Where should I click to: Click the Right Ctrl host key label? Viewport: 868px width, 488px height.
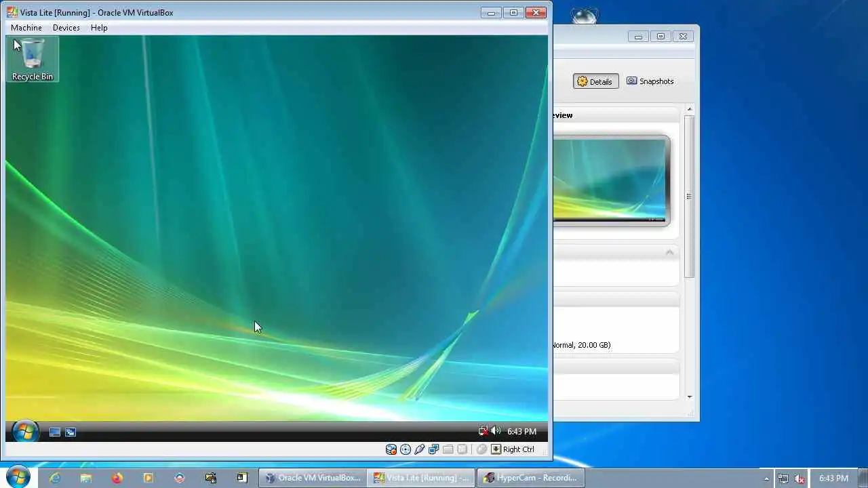519,449
